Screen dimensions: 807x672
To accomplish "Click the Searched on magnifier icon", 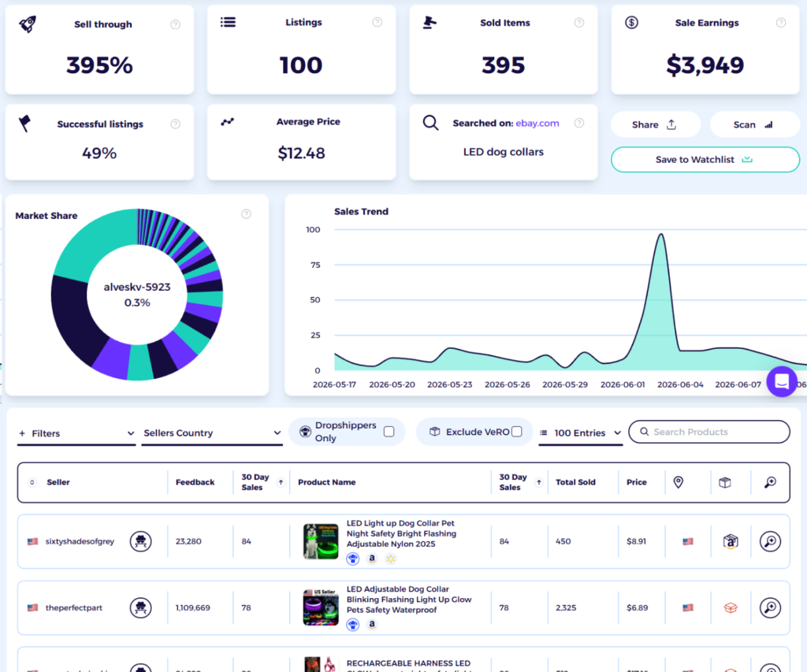I will [x=431, y=123].
